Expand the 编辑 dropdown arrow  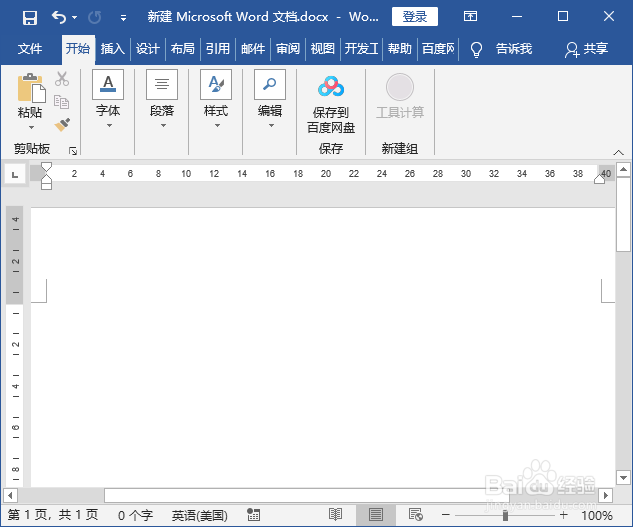click(x=271, y=126)
